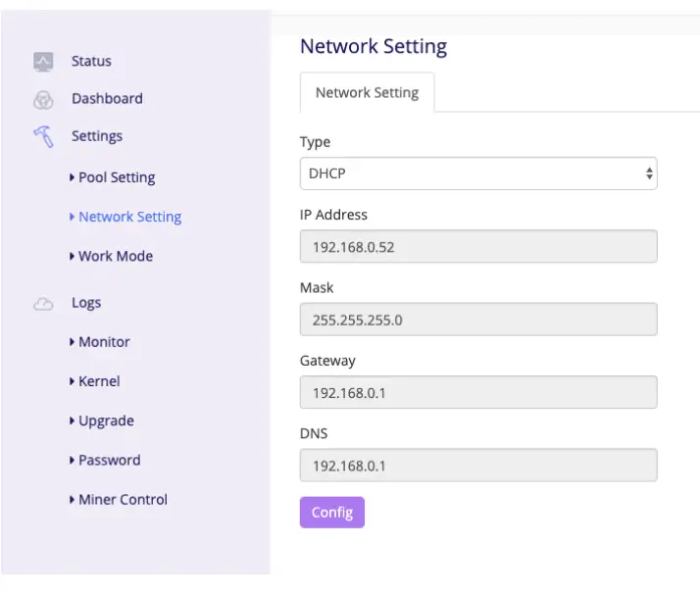Click the IP Address label
700x594 pixels.
pyautogui.click(x=333, y=215)
